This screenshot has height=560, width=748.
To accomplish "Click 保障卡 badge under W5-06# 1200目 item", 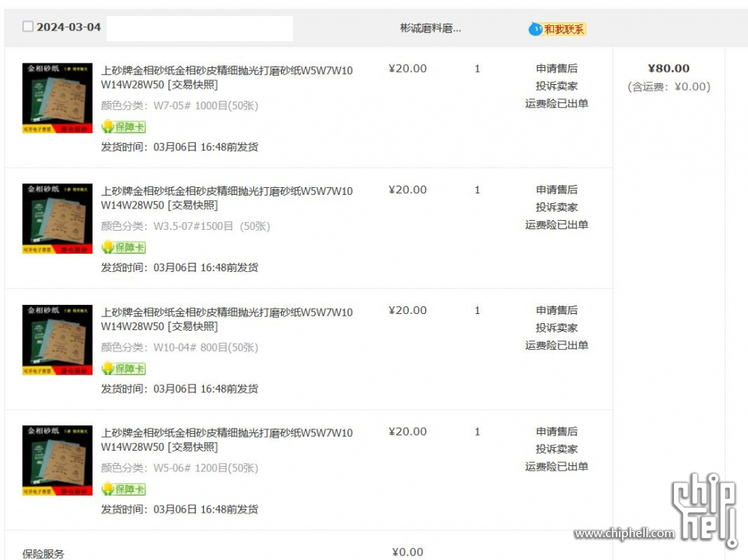I will tap(124, 490).
